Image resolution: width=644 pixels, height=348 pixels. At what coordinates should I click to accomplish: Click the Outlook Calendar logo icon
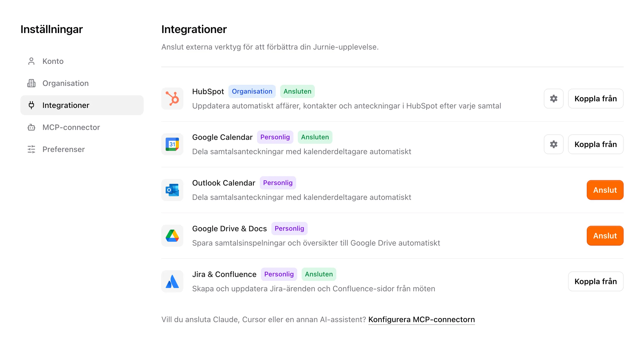[x=172, y=190]
